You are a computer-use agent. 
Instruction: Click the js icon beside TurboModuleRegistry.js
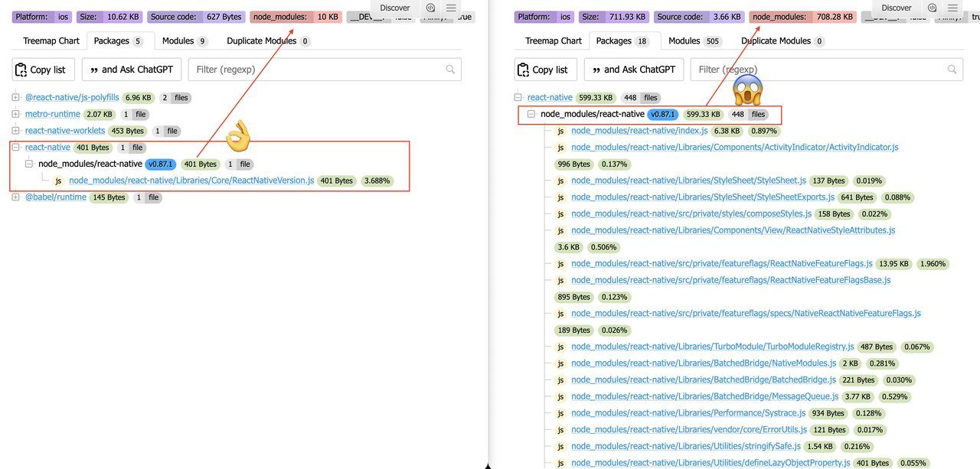560,347
